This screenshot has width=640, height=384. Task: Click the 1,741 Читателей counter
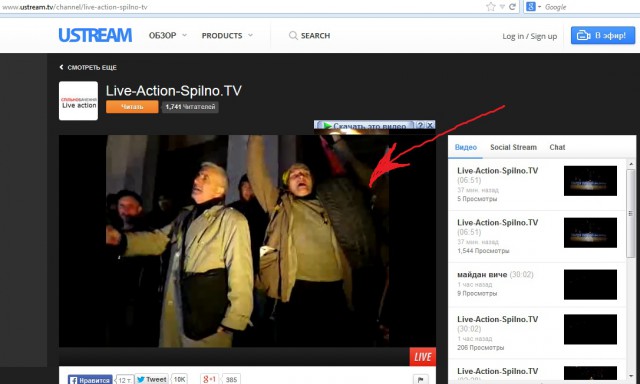[x=190, y=107]
